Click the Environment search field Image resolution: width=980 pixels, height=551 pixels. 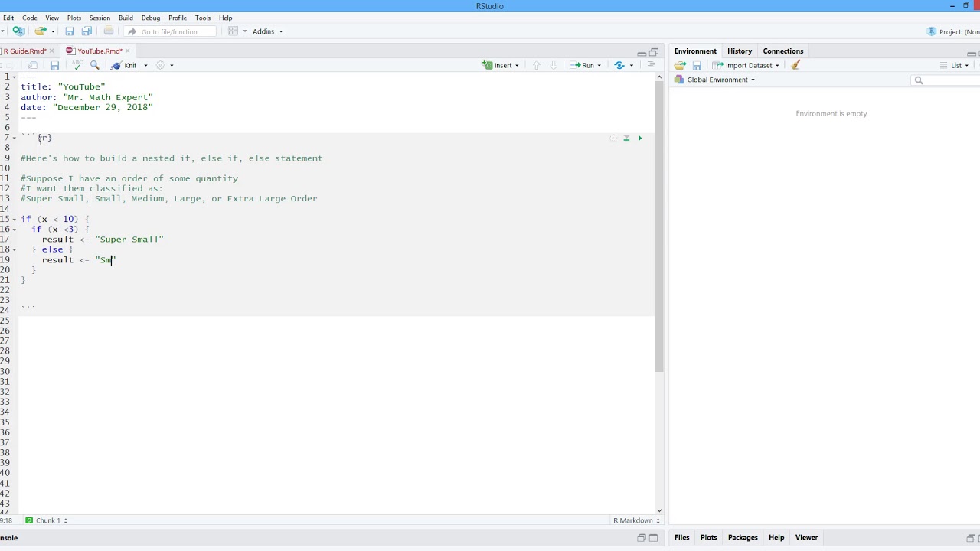(x=946, y=80)
